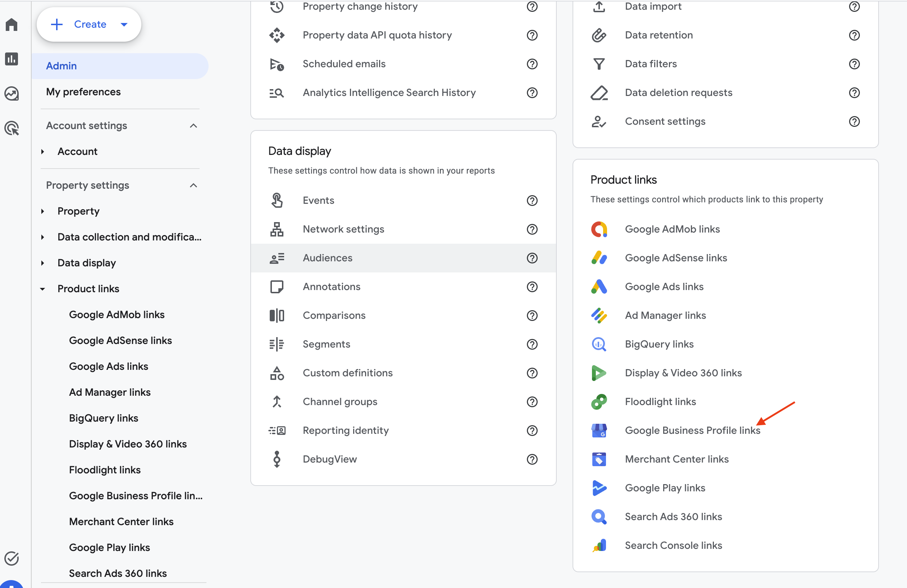Open help for Events
This screenshot has height=588, width=907.
532,200
